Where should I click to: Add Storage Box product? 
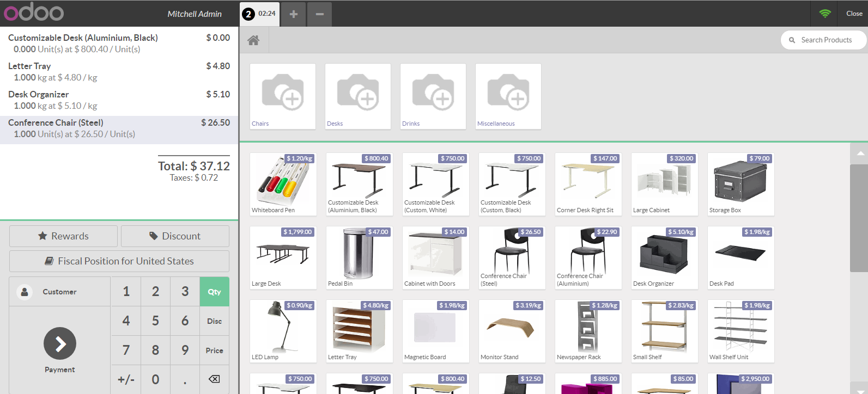pos(740,184)
